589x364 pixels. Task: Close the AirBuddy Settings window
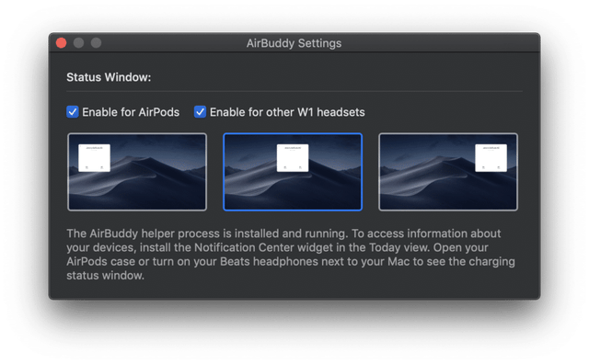(x=62, y=43)
